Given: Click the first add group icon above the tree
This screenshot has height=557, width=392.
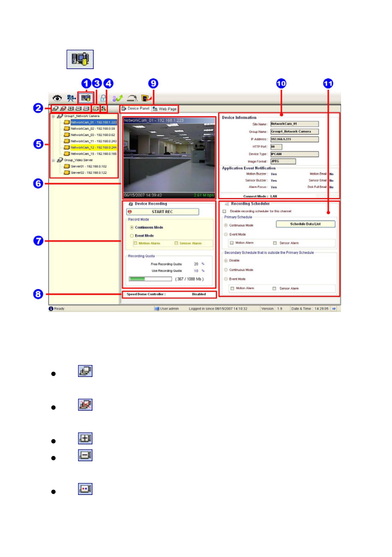Looking at the screenshot, I should 55,109.
